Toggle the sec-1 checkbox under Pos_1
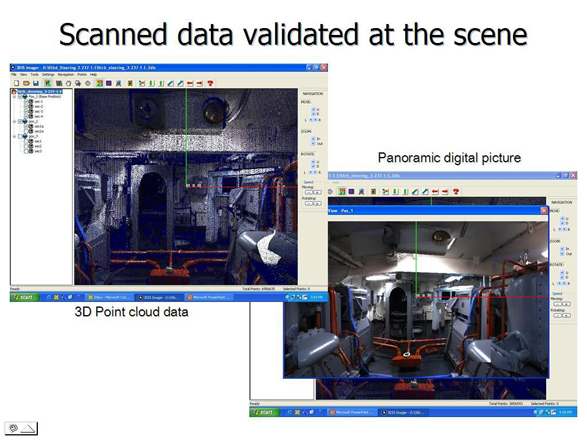The image size is (587, 440). point(26,101)
